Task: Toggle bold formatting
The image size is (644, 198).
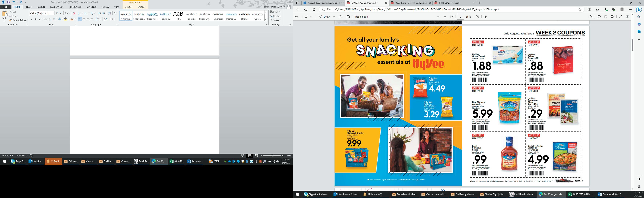Action: (x=31, y=19)
